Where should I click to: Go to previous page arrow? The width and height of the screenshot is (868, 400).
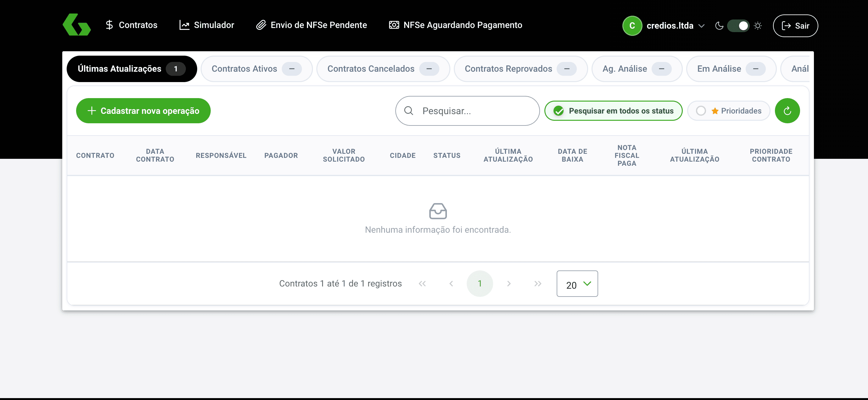(x=451, y=284)
